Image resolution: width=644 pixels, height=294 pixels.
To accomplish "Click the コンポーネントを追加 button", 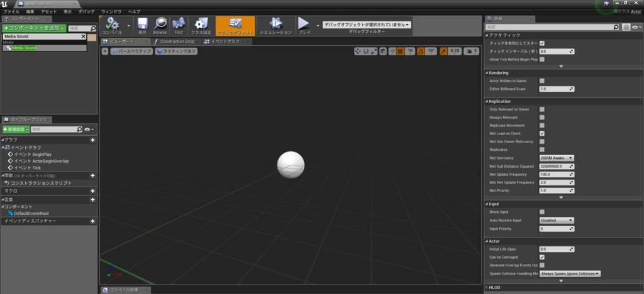I will [34, 28].
